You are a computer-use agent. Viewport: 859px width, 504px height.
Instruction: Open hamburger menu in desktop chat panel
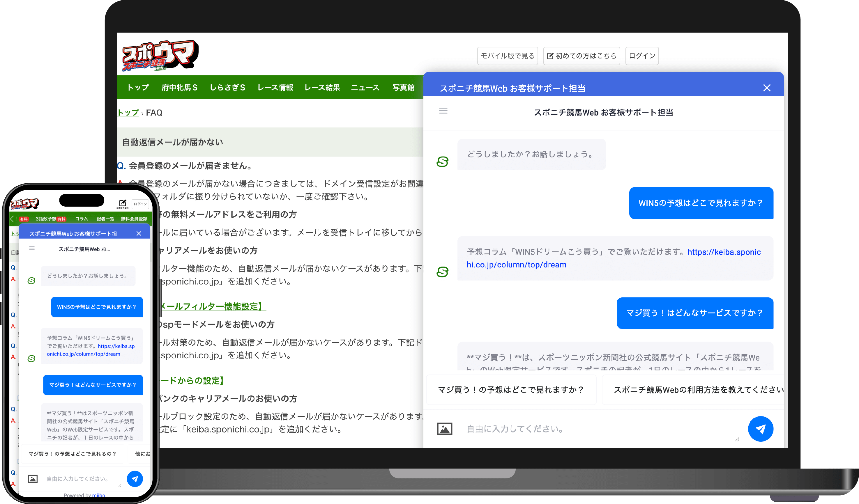click(x=443, y=111)
